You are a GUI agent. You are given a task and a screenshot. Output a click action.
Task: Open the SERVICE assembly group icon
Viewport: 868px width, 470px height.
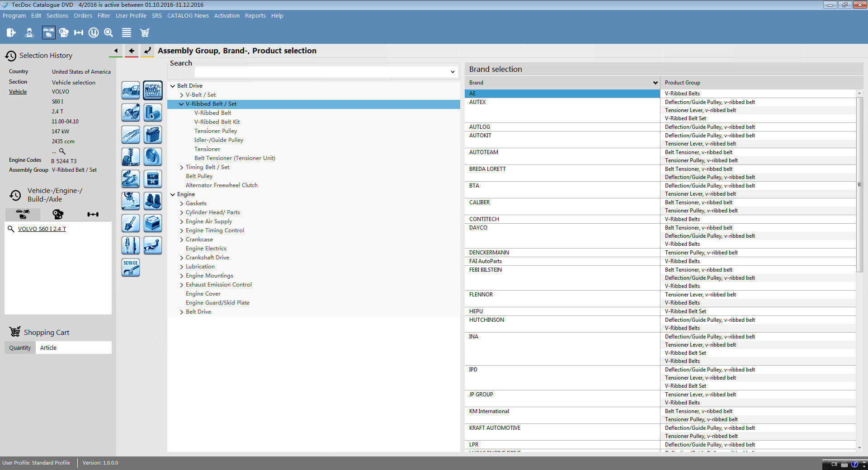[131, 268]
